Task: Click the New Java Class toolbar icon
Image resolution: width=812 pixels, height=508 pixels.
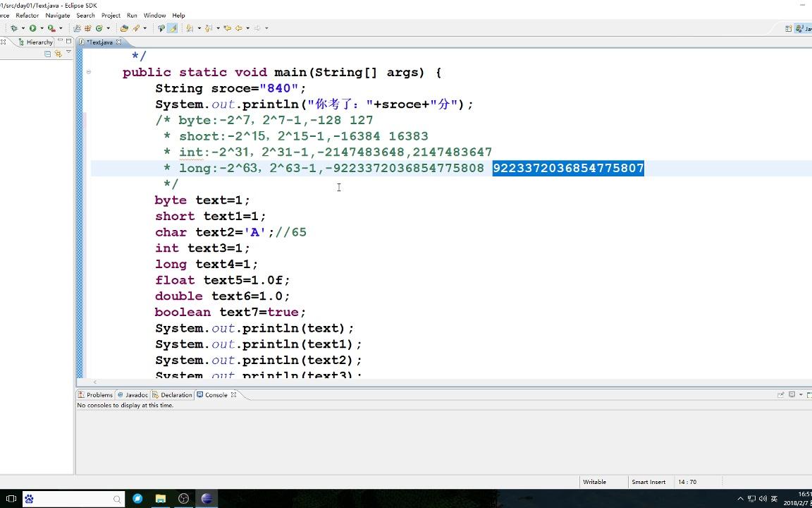Action: click(99, 28)
